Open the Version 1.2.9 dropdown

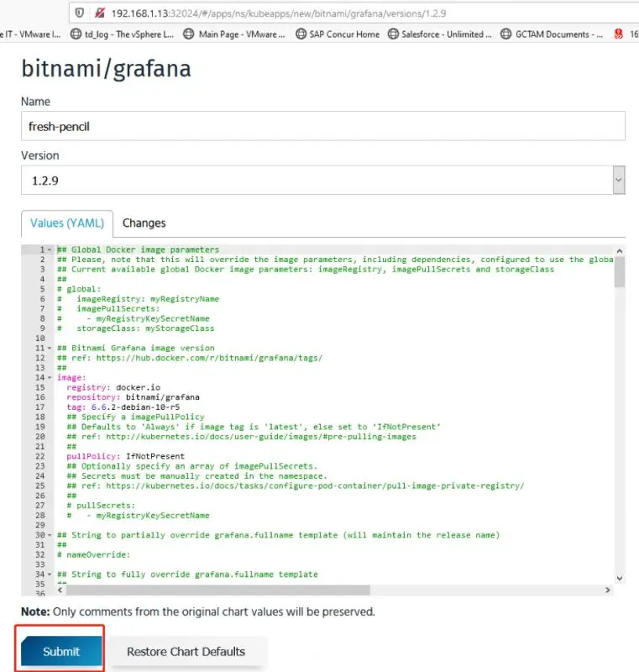click(x=323, y=180)
